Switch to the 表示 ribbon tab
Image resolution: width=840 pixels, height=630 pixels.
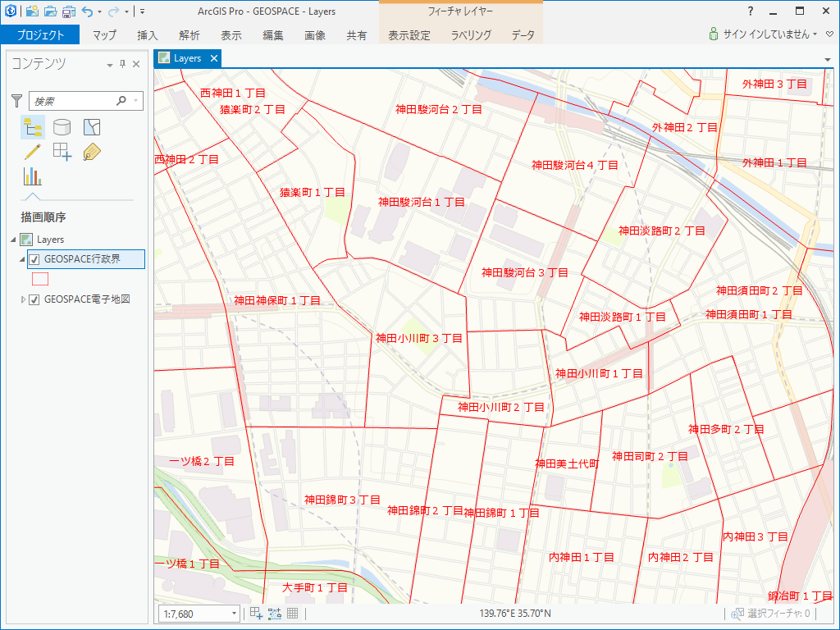tap(231, 35)
